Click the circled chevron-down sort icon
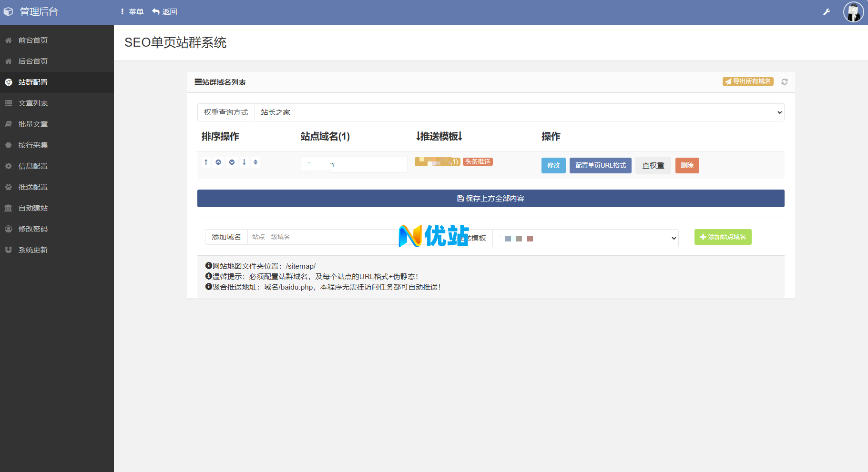Image resolution: width=868 pixels, height=472 pixels. point(232,162)
